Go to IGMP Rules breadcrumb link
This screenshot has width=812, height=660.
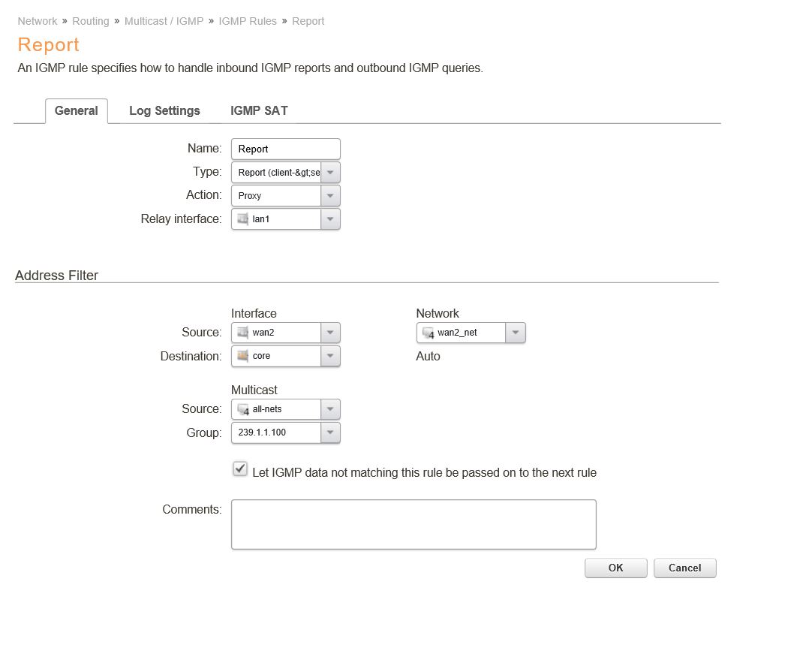pos(248,21)
